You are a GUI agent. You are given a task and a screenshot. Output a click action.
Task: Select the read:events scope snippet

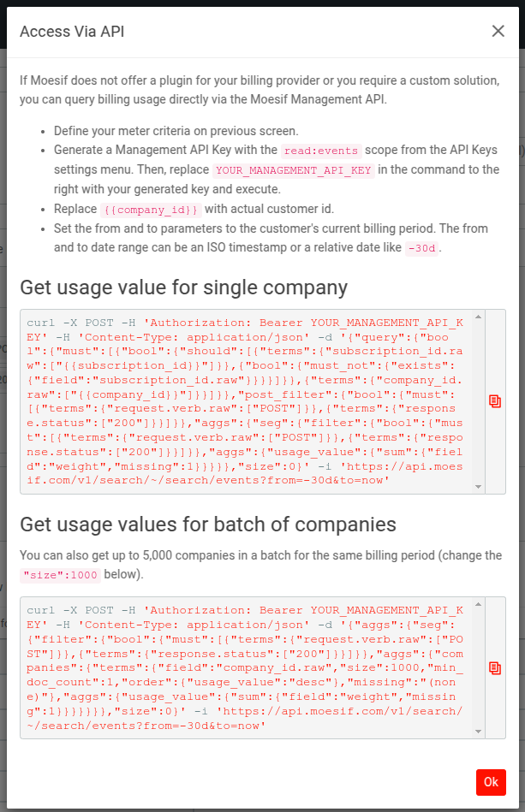tap(321, 151)
